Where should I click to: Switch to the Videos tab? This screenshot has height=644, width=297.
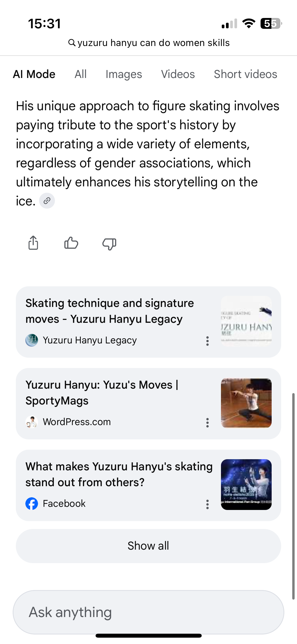(178, 74)
